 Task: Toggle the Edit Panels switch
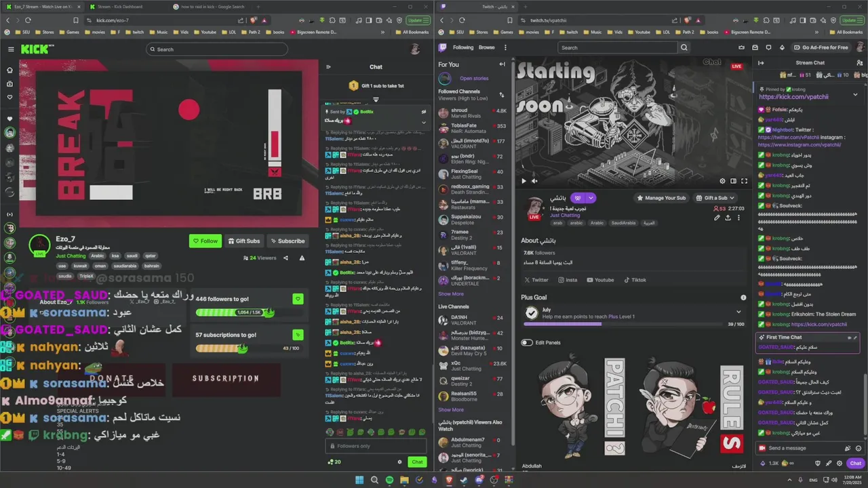(x=527, y=342)
